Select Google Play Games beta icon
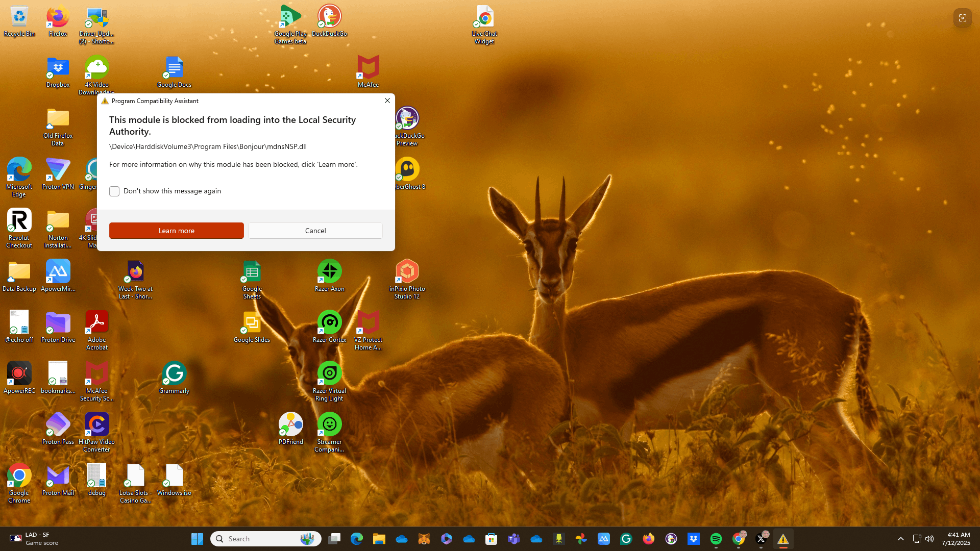The width and height of the screenshot is (980, 551). point(290,24)
